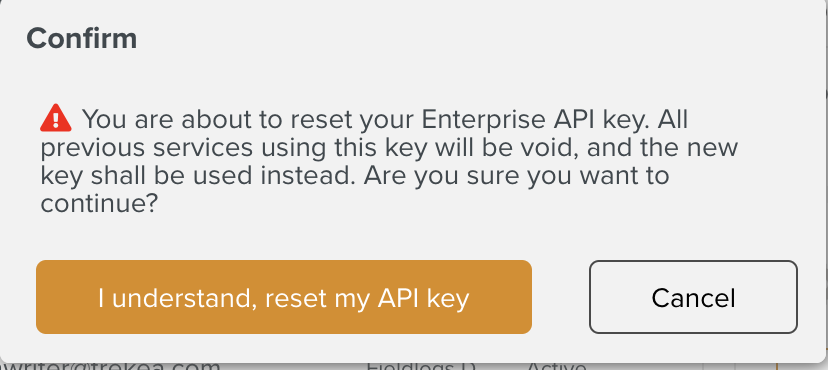Click 'and the new' at line end
Image resolution: width=828 pixels, height=370 pixels.
pyautogui.click(x=662, y=147)
